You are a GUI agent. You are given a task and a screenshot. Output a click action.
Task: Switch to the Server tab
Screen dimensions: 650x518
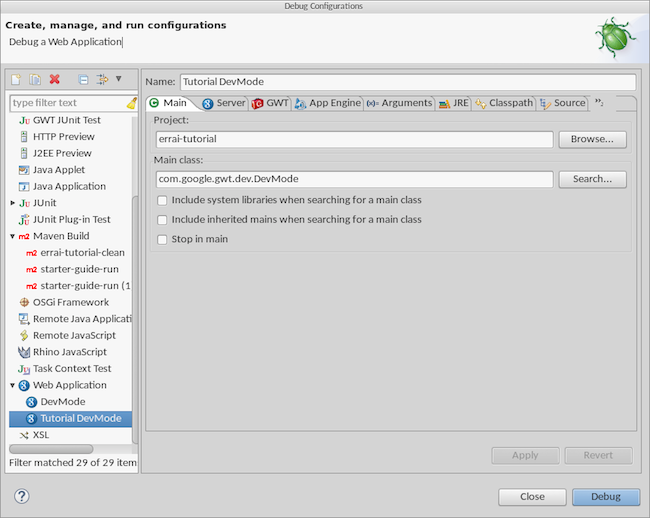coord(224,103)
